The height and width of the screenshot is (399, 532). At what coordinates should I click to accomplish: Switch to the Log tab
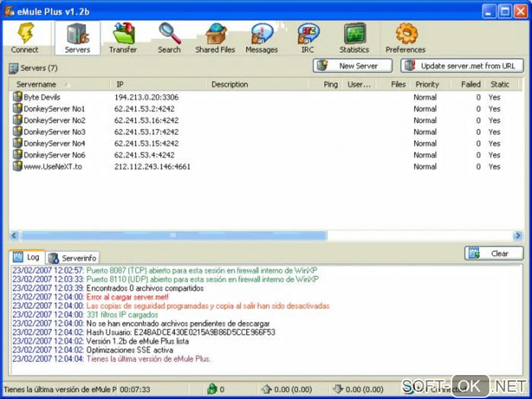click(28, 257)
